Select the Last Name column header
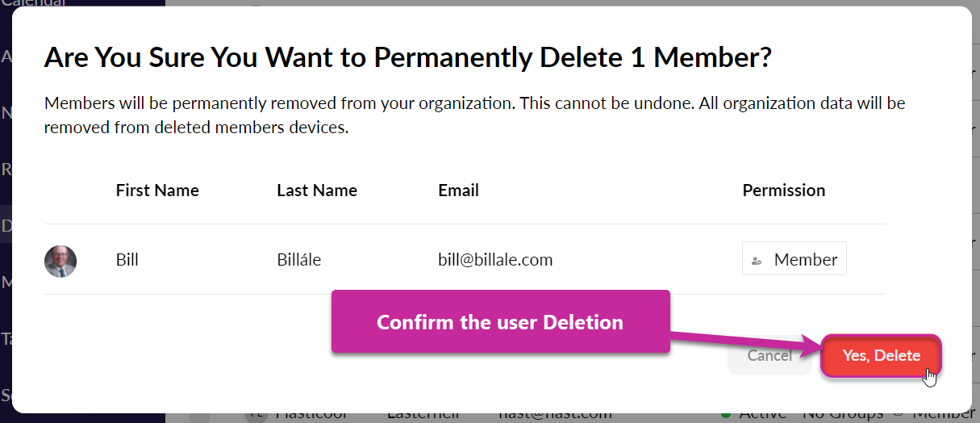The width and height of the screenshot is (980, 423). click(317, 191)
